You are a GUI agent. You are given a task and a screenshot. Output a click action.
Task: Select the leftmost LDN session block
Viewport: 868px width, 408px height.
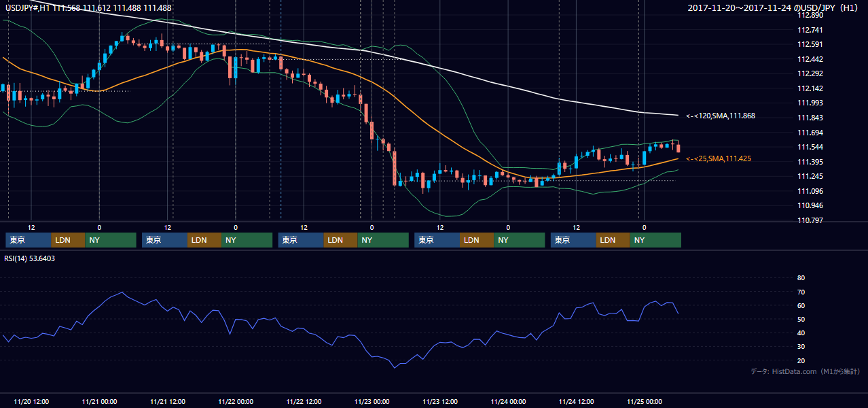[x=69, y=240]
